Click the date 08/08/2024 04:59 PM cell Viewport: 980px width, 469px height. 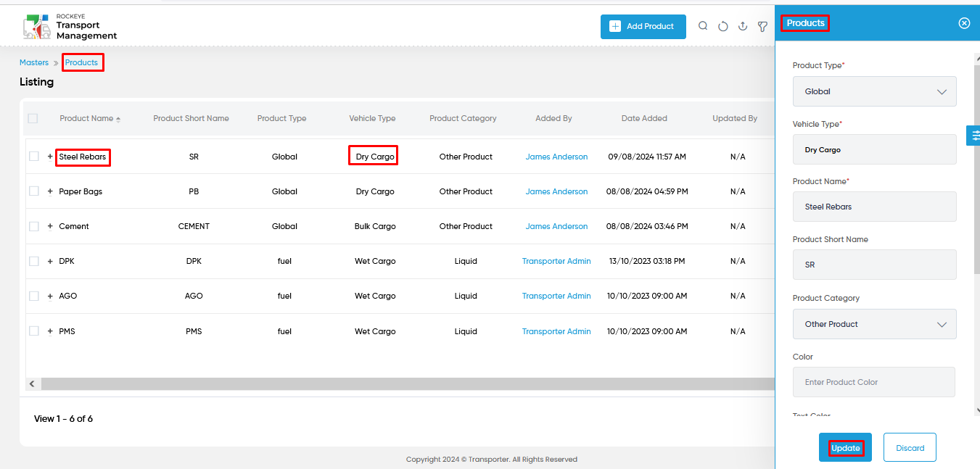point(647,191)
